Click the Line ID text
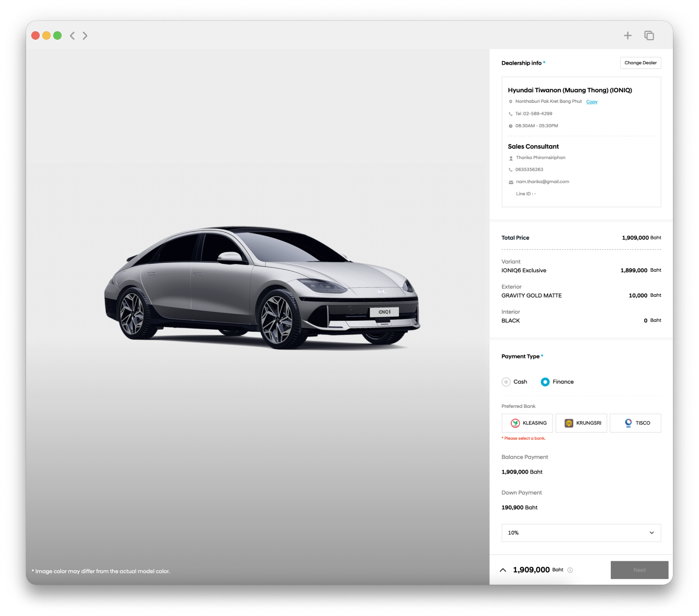This screenshot has height=616, width=699. pos(526,194)
